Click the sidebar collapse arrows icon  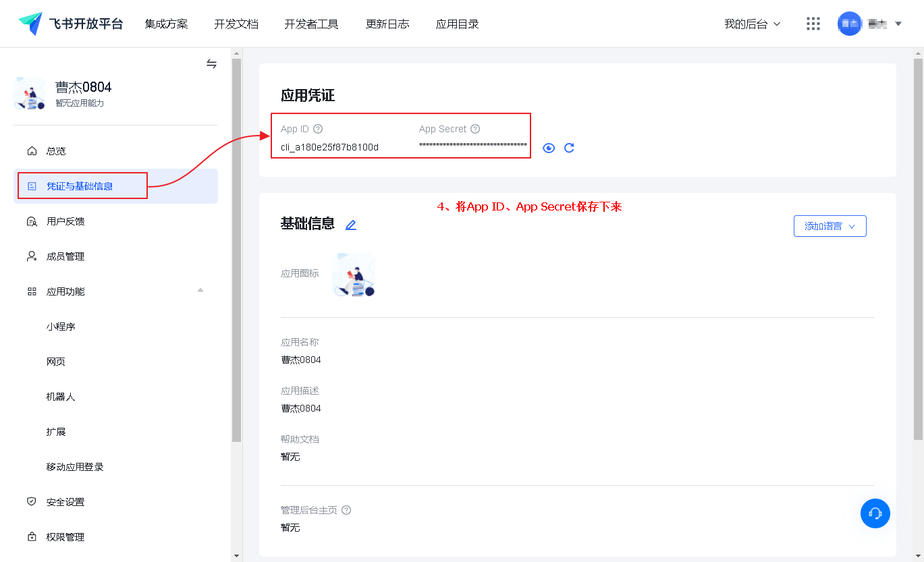click(211, 64)
